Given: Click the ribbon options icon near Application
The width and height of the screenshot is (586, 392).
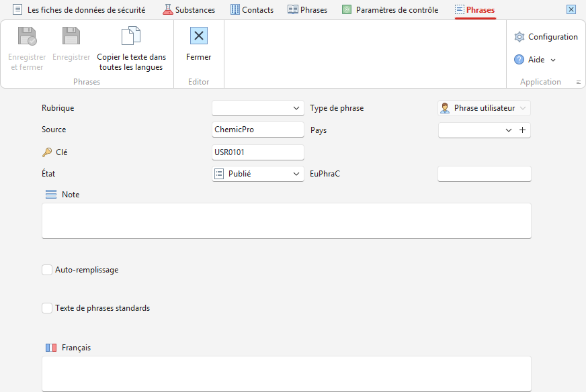Looking at the screenshot, I should click(579, 82).
